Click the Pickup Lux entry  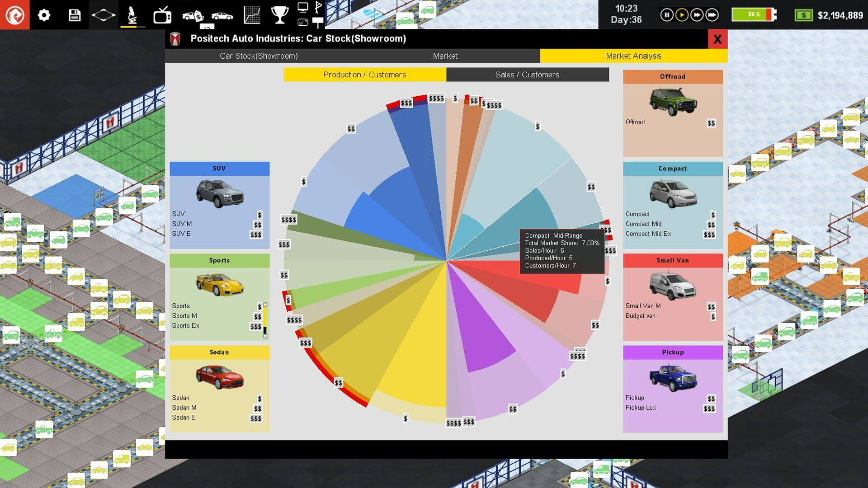coord(641,408)
